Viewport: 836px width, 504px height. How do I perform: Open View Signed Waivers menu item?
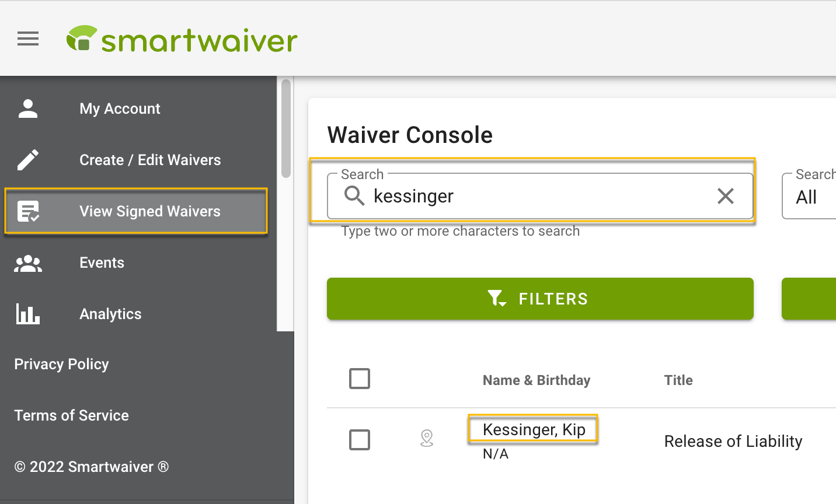[136, 211]
